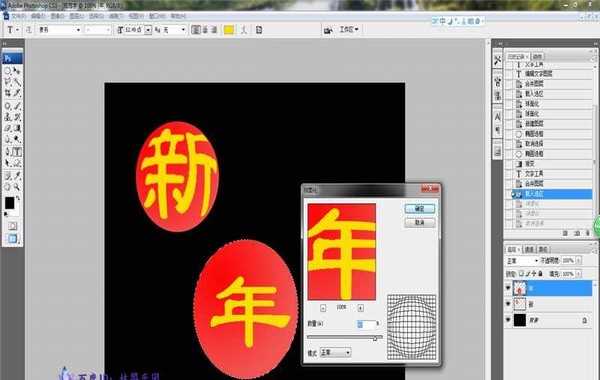Select the Hand tool
The width and height of the screenshot is (600, 380).
[8, 187]
